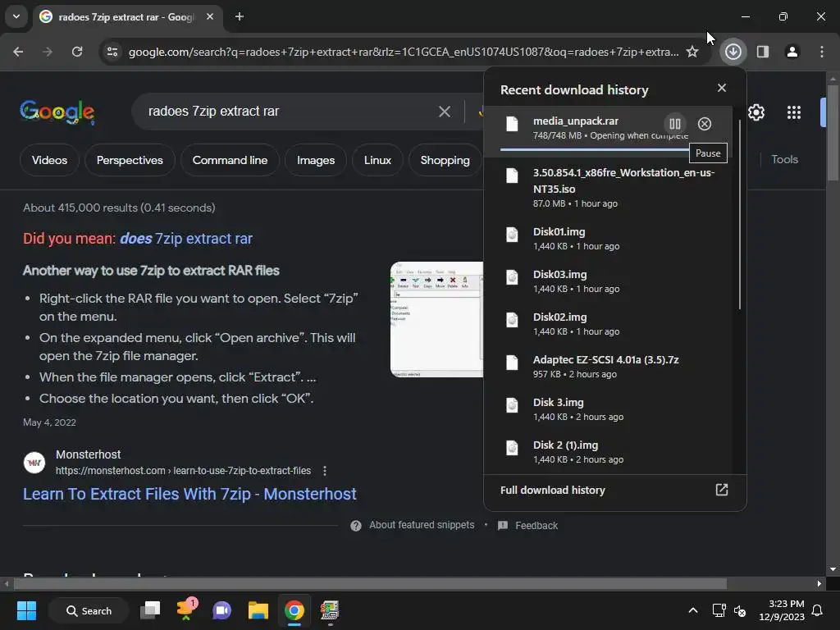Open Chrome three-dot menu
Screen dimensions: 840x630
click(x=821, y=52)
